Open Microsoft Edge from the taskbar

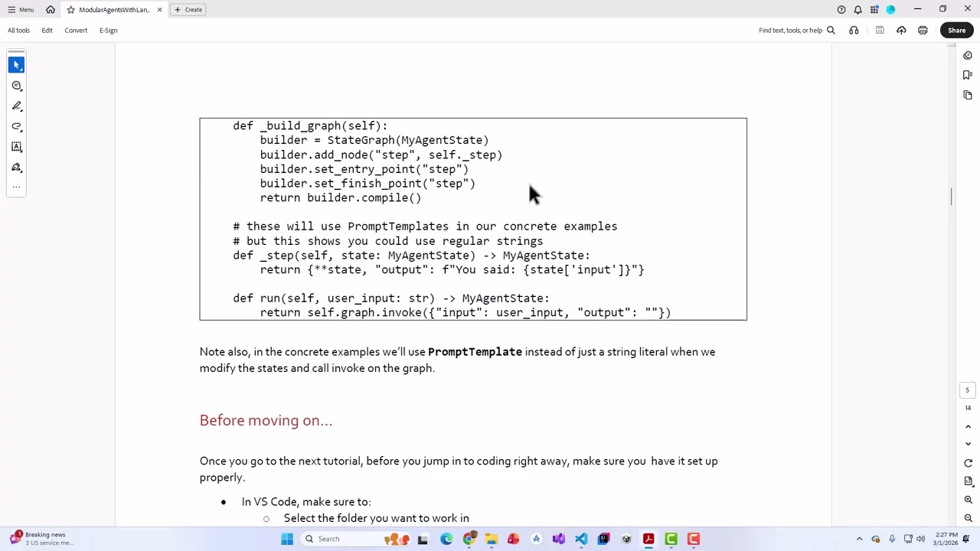click(446, 539)
